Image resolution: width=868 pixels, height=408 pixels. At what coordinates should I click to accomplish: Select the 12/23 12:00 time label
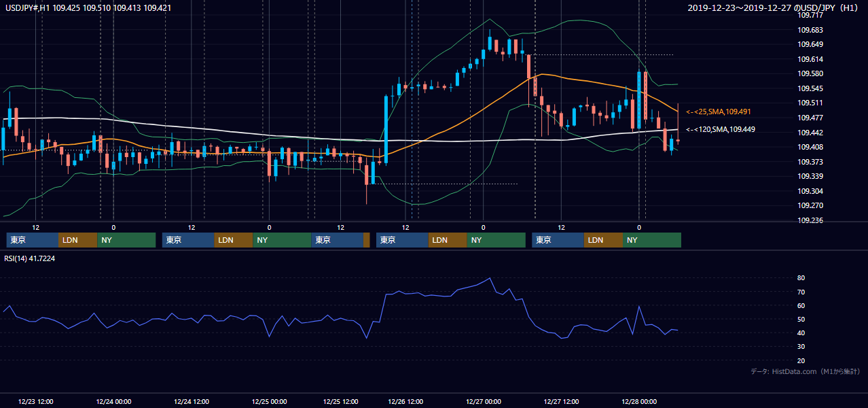(36, 401)
